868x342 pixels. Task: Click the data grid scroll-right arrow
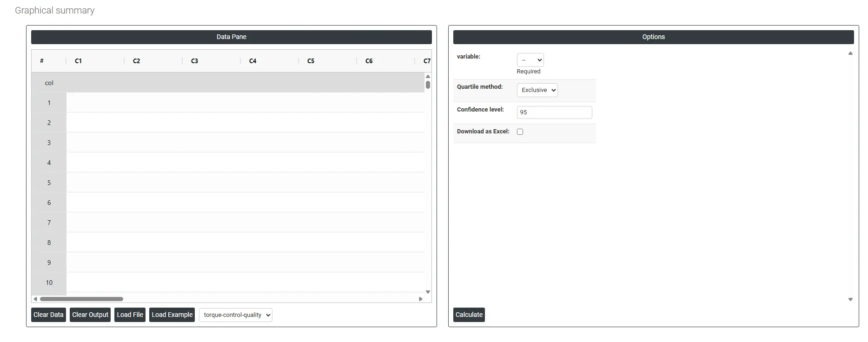click(x=420, y=299)
